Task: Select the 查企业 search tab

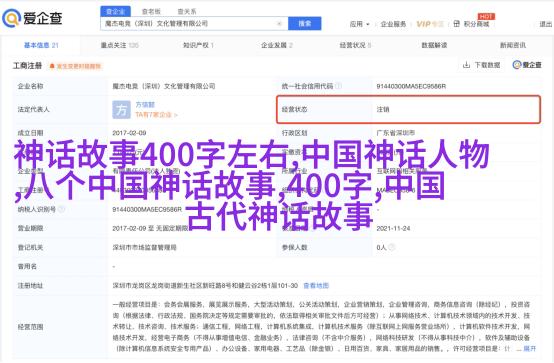Action: coord(116,11)
